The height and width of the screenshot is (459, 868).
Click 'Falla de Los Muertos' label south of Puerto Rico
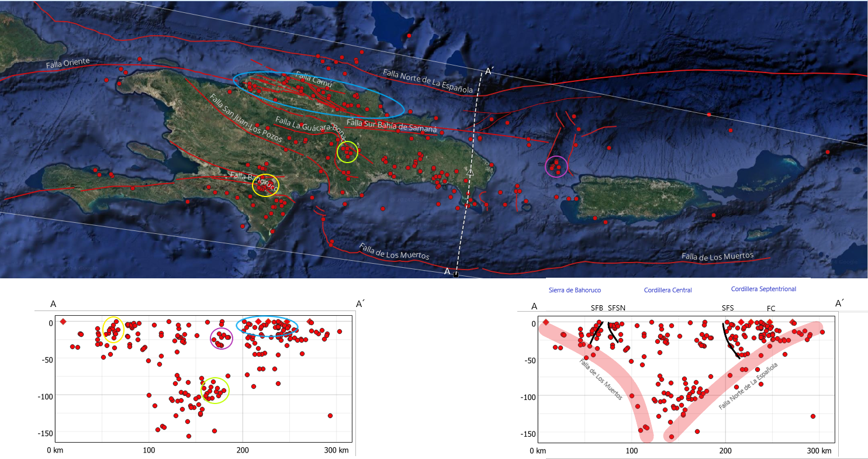click(717, 256)
